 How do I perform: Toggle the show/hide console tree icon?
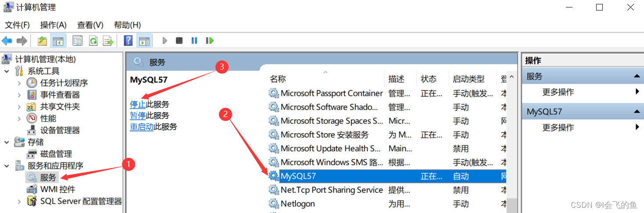coord(58,41)
